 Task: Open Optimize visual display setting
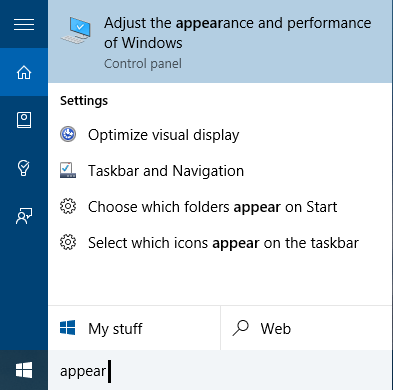220,135
